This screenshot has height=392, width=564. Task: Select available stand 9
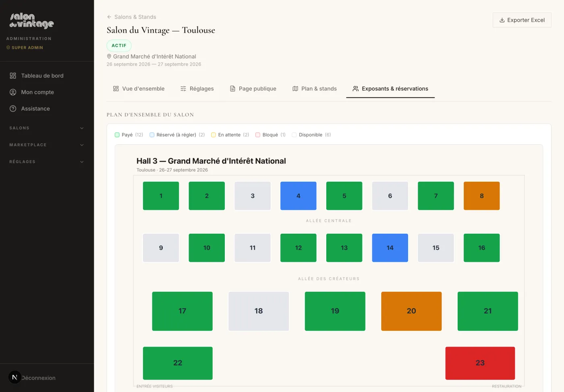[161, 248]
